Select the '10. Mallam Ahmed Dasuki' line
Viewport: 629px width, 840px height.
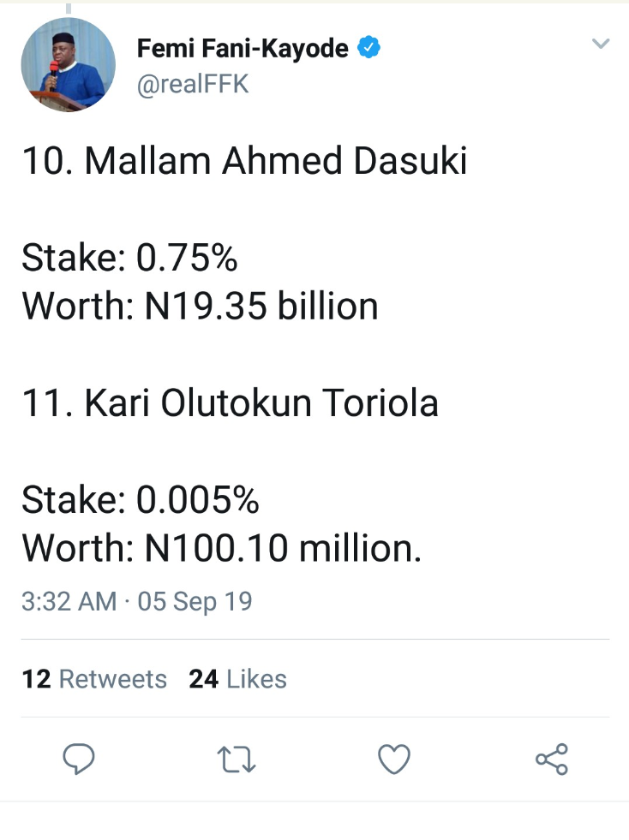[244, 161]
